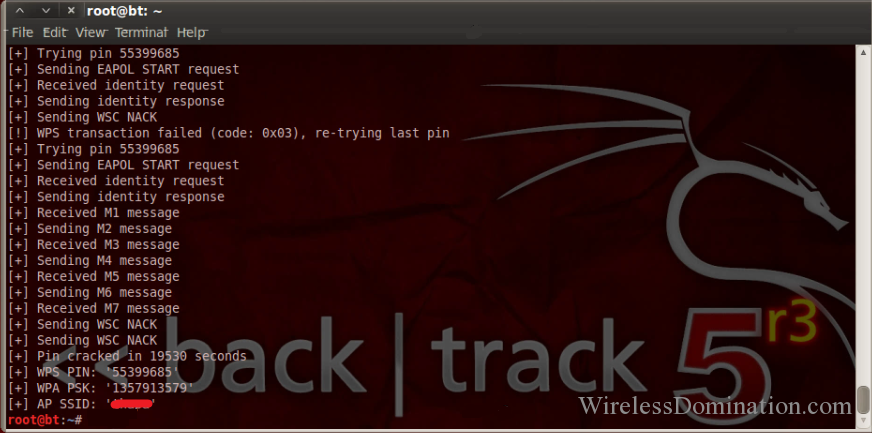This screenshot has width=872, height=433.
Task: Open the View menu
Action: point(90,33)
